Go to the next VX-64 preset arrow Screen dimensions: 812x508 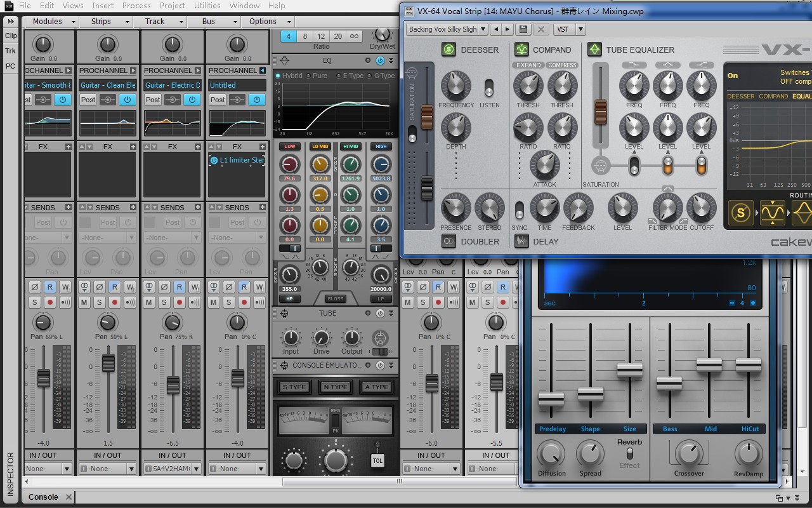[507, 29]
